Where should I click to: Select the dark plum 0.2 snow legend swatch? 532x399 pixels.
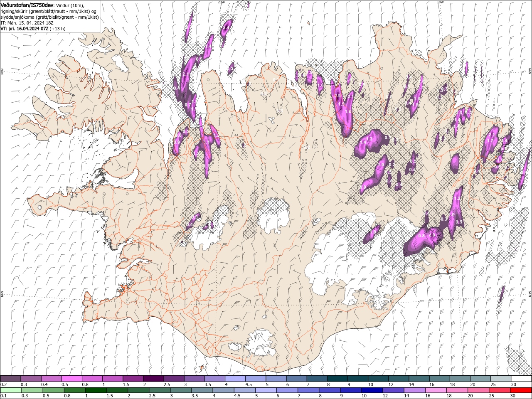coord(10,379)
